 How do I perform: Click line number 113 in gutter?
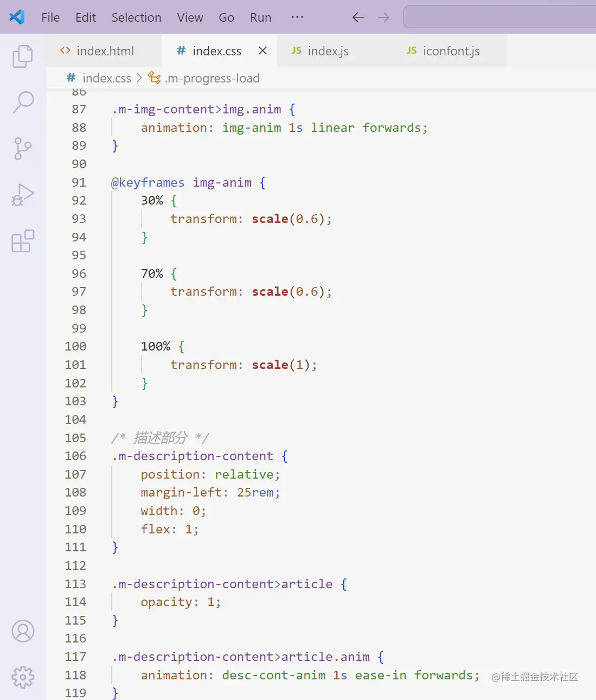[x=75, y=584]
